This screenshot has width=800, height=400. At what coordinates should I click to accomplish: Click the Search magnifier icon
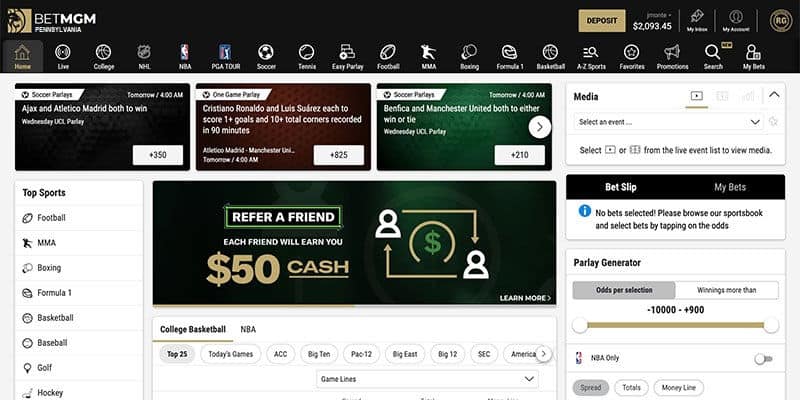pyautogui.click(x=712, y=52)
